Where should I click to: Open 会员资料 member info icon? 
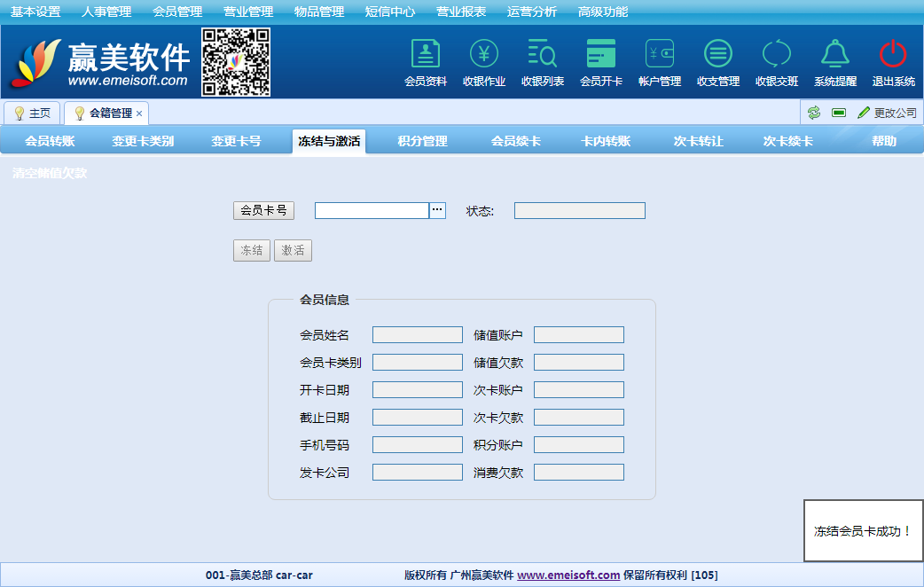tap(426, 55)
